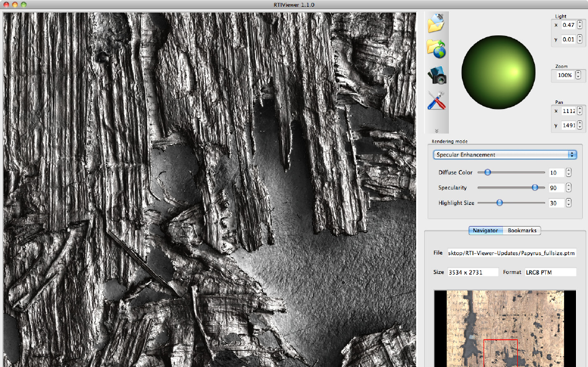Open a local RTI file with folder icon
The image size is (588, 367).
click(436, 23)
